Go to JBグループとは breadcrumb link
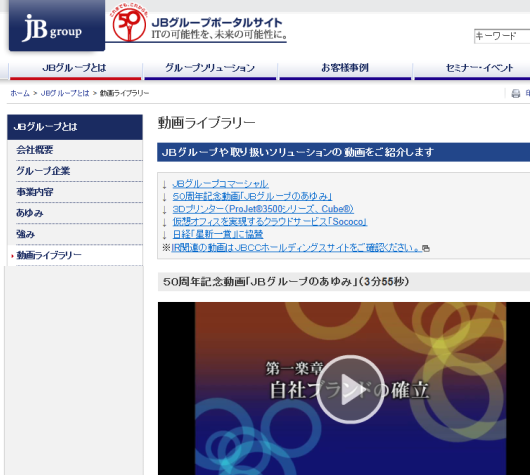The image size is (530, 475). click(x=65, y=93)
